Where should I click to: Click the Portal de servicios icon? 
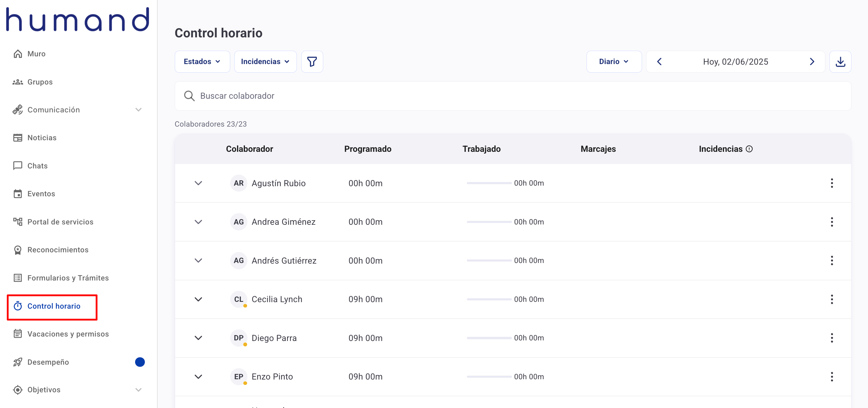17,221
